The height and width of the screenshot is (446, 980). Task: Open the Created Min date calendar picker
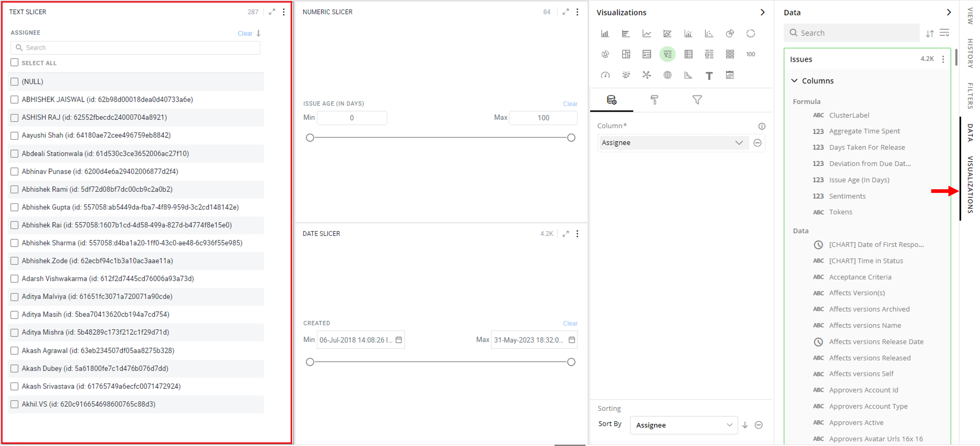pos(398,340)
